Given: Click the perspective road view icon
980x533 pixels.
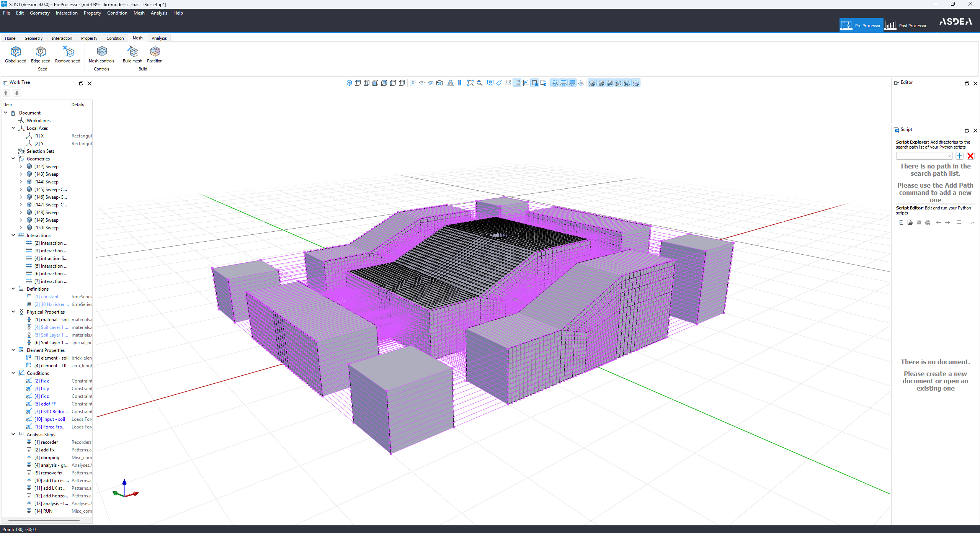Looking at the screenshot, I should (x=451, y=83).
